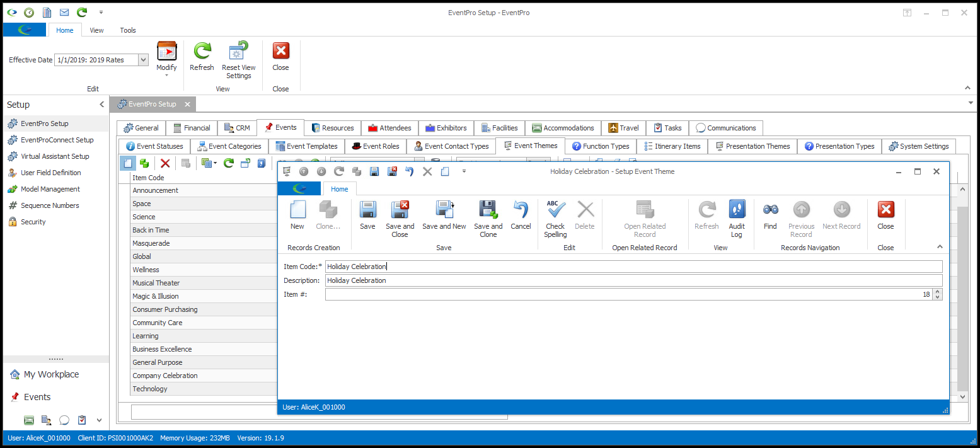The height and width of the screenshot is (448, 980).
Task: Switch to the Facilities tab
Action: coord(500,128)
